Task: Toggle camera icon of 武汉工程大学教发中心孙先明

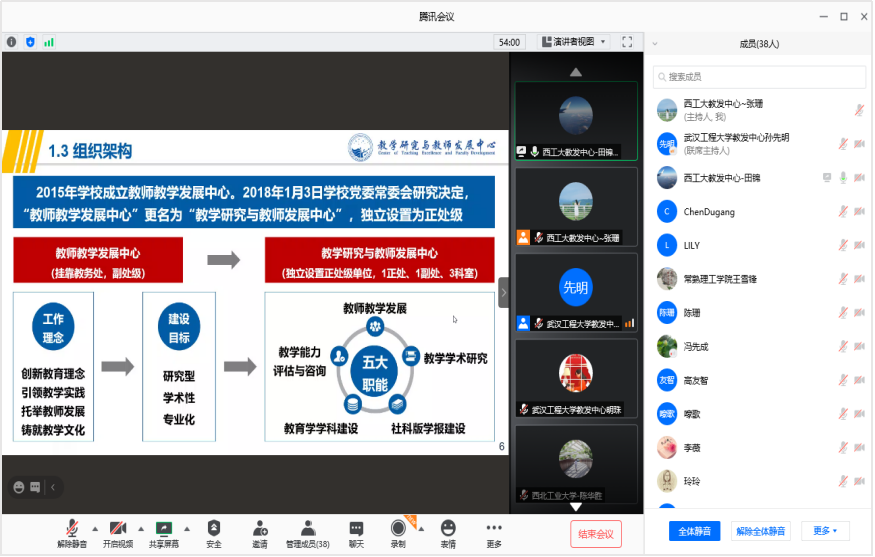Action: [859, 144]
